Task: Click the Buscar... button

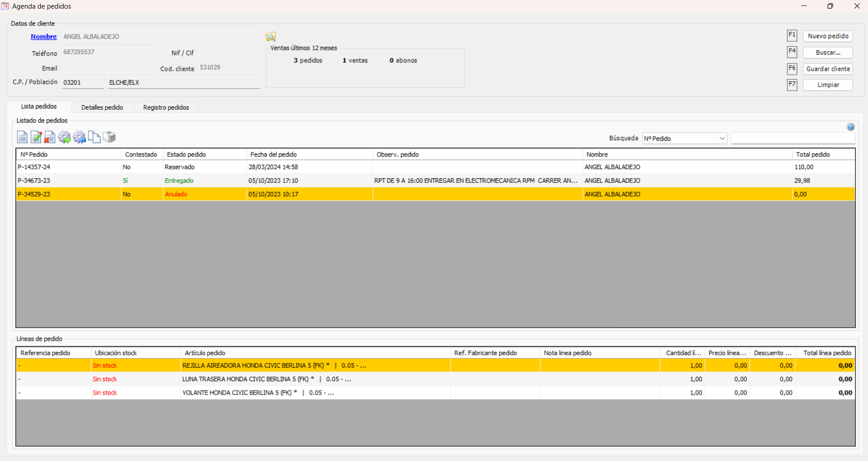Action: (x=828, y=53)
